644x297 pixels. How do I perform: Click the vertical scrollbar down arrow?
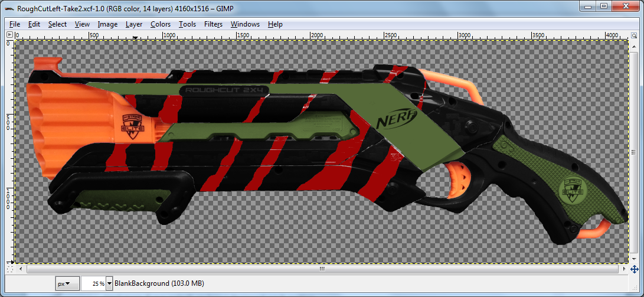click(634, 260)
